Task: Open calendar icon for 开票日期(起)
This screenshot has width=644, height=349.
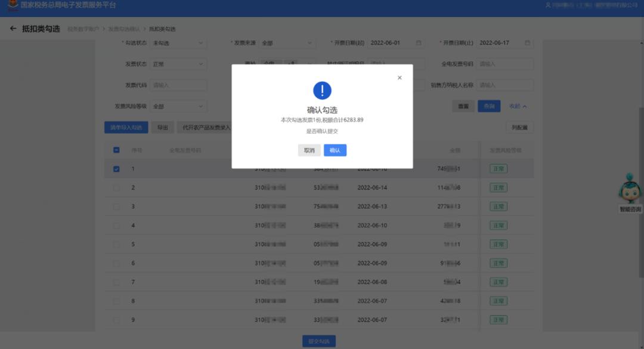Action: coord(419,43)
